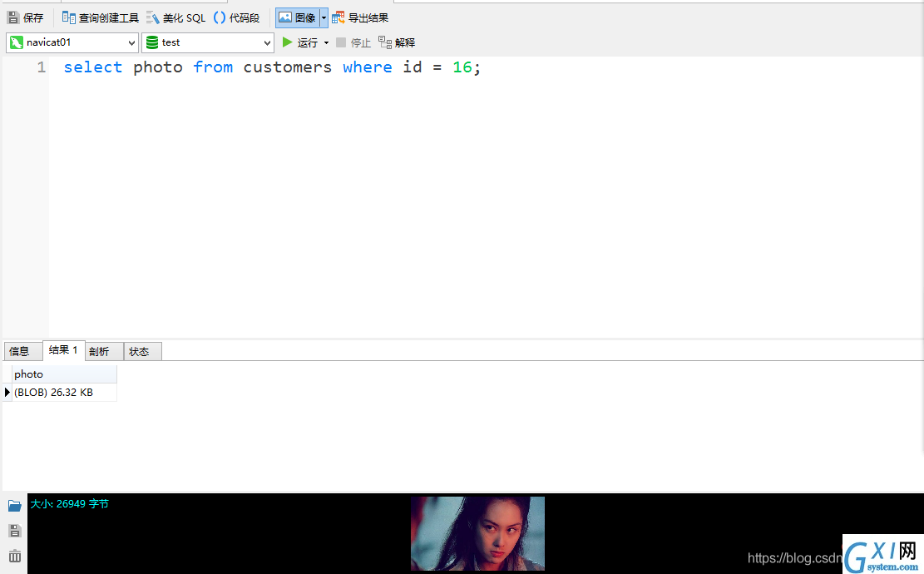Open the Query Builder tool (查询创建工具)

pos(100,17)
